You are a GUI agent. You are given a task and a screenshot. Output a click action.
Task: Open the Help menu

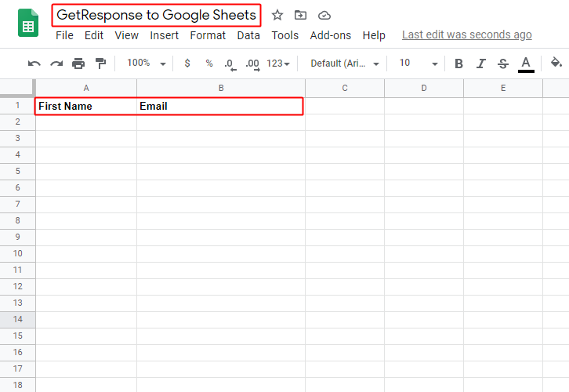[x=374, y=35]
